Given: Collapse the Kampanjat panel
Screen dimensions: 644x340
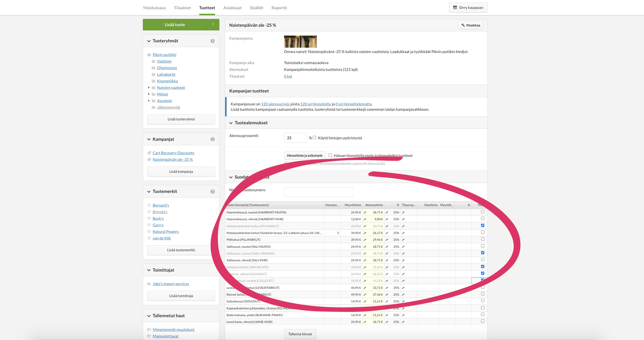Looking at the screenshot, I should pyautogui.click(x=149, y=139).
